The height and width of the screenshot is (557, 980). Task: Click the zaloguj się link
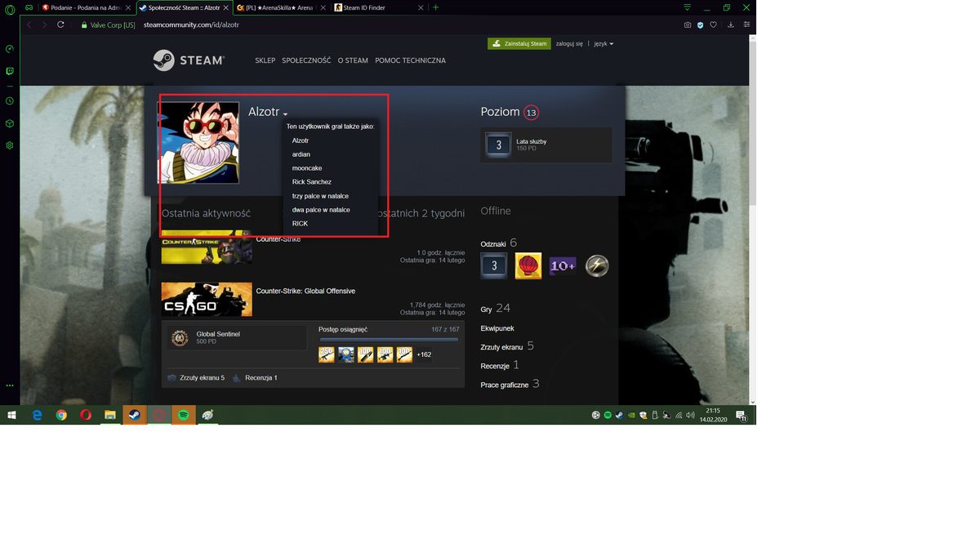tap(569, 43)
